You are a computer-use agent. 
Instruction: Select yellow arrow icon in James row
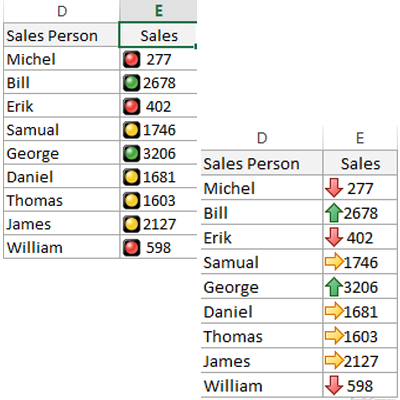(334, 361)
